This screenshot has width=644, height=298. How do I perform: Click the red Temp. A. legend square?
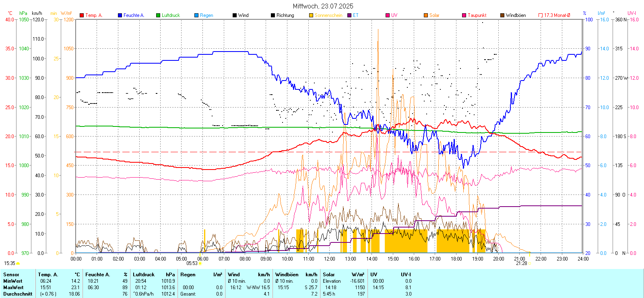(x=82, y=15)
